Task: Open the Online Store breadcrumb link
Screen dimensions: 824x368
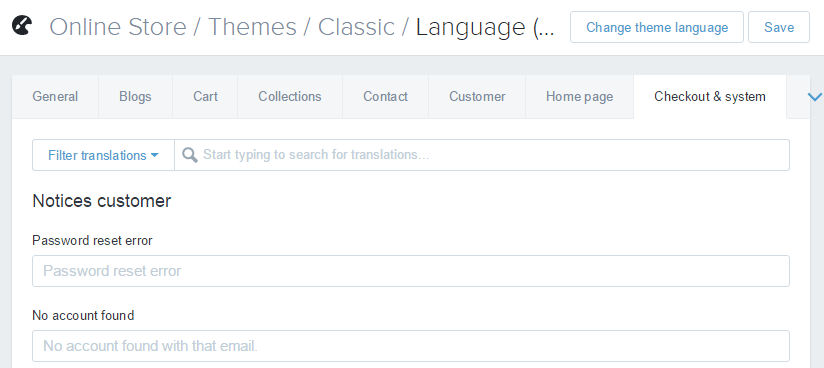Action: coord(118,27)
